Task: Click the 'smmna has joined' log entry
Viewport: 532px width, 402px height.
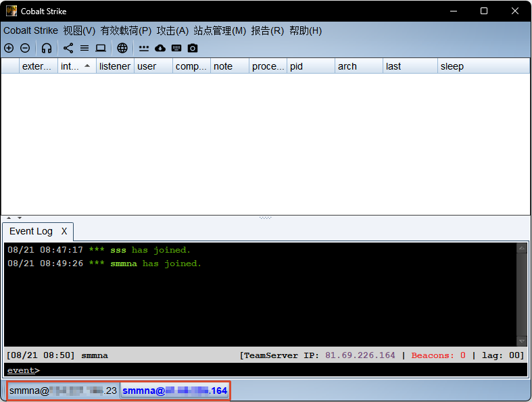Action: point(105,263)
